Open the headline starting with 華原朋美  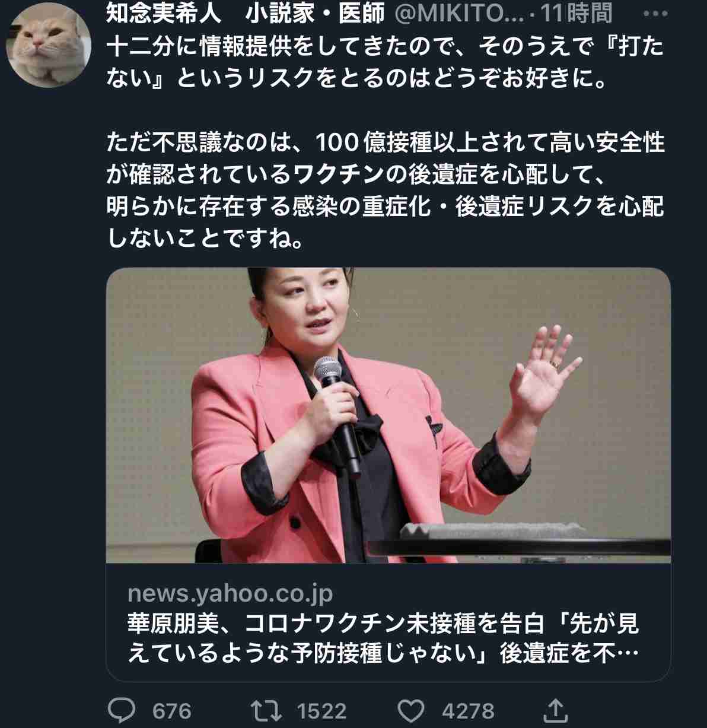(x=383, y=638)
